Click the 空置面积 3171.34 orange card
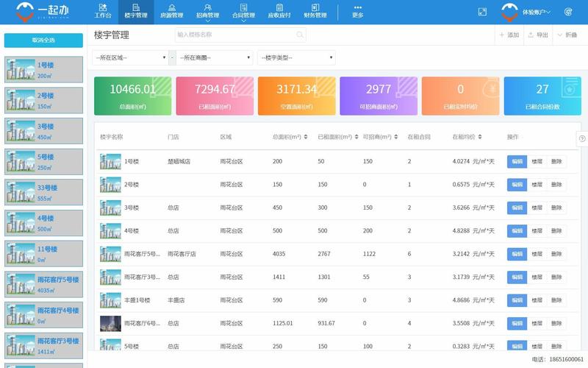 [x=297, y=96]
